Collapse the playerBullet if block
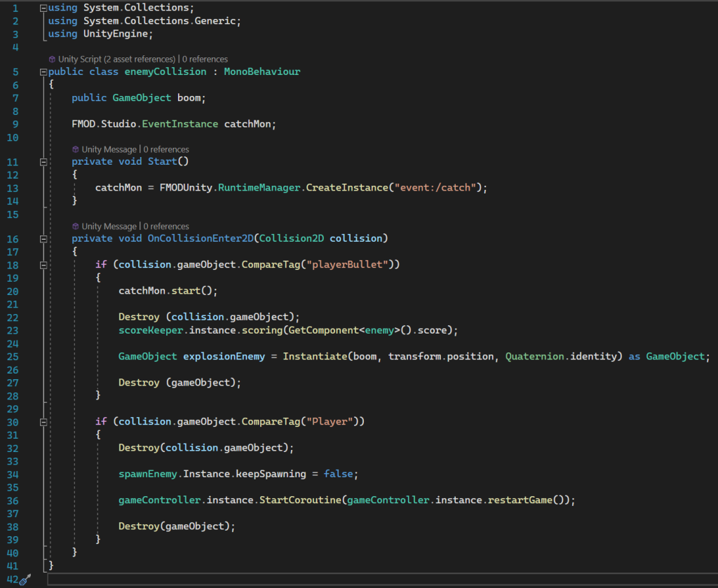The image size is (718, 588). pos(44,265)
